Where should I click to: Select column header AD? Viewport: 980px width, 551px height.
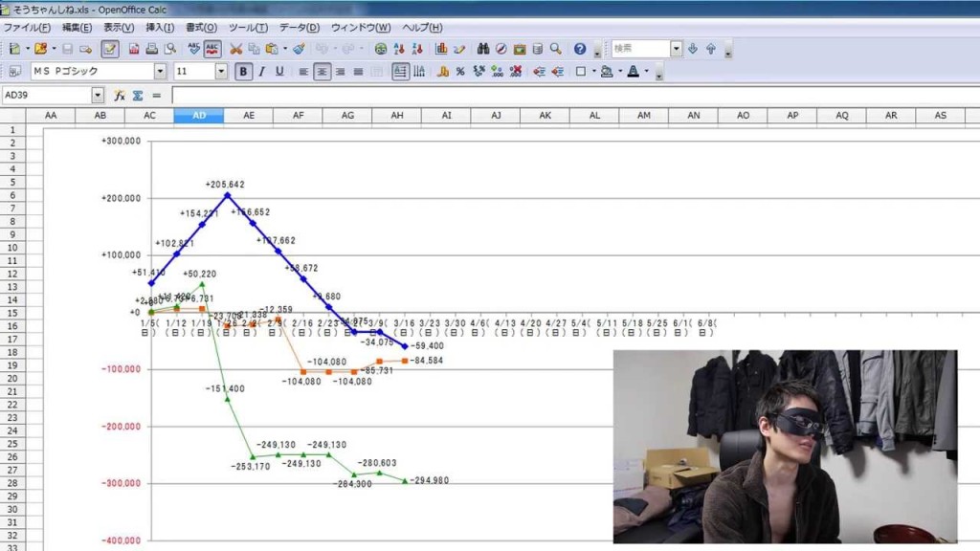pyautogui.click(x=199, y=116)
